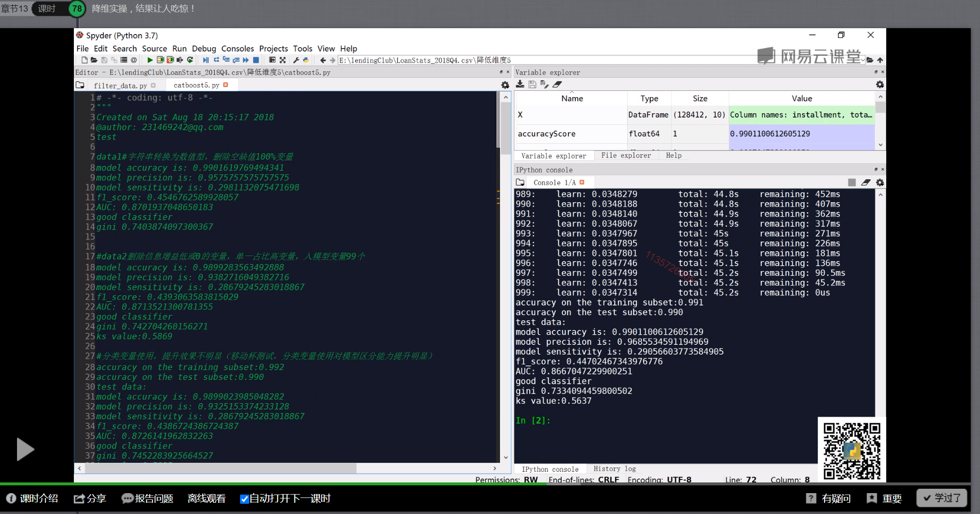
Task: Open the PYTHONPATH manager Python icon
Action: (x=307, y=60)
